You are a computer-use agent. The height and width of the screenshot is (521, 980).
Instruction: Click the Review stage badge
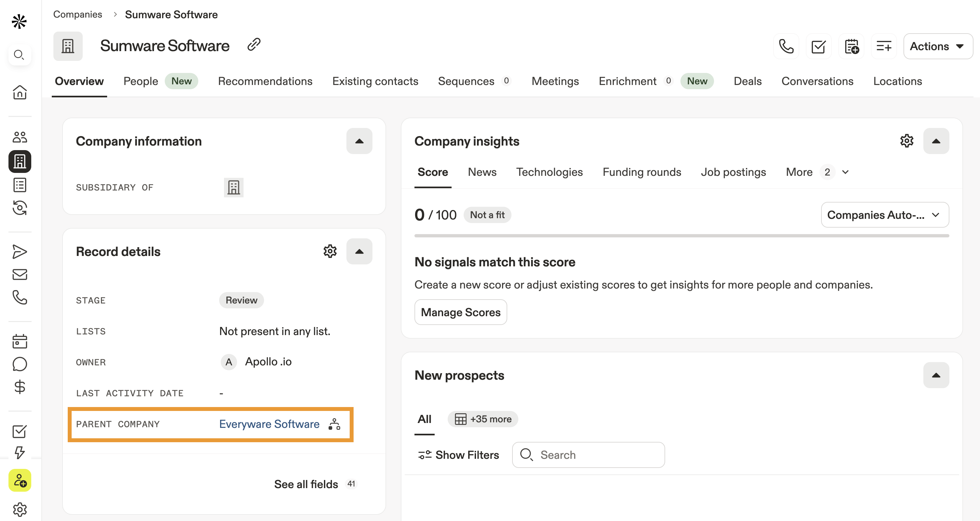pos(241,300)
